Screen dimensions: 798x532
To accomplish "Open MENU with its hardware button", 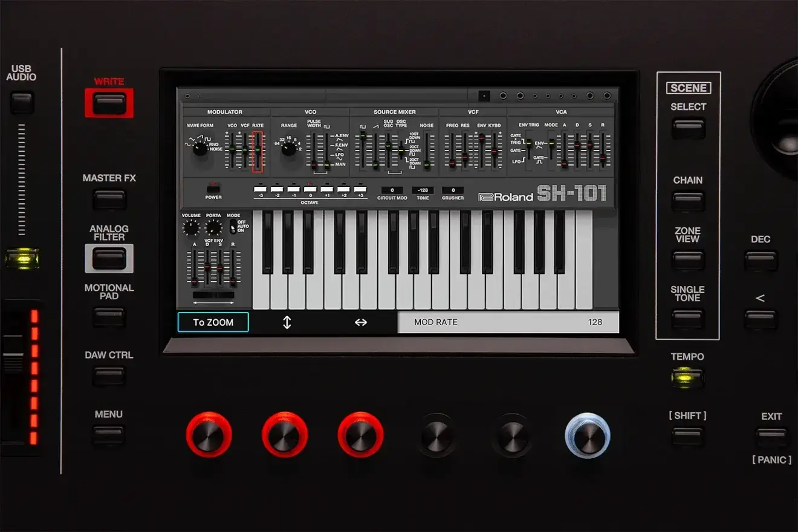I will click(109, 435).
